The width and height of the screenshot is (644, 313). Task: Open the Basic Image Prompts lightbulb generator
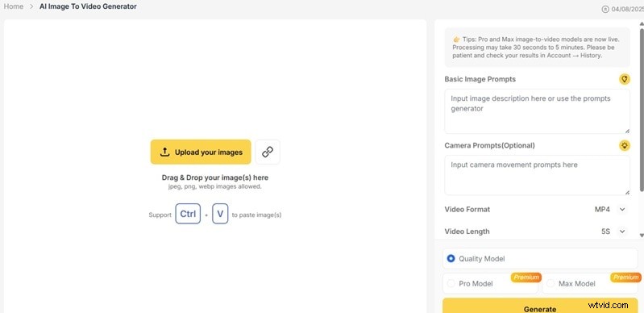point(625,79)
